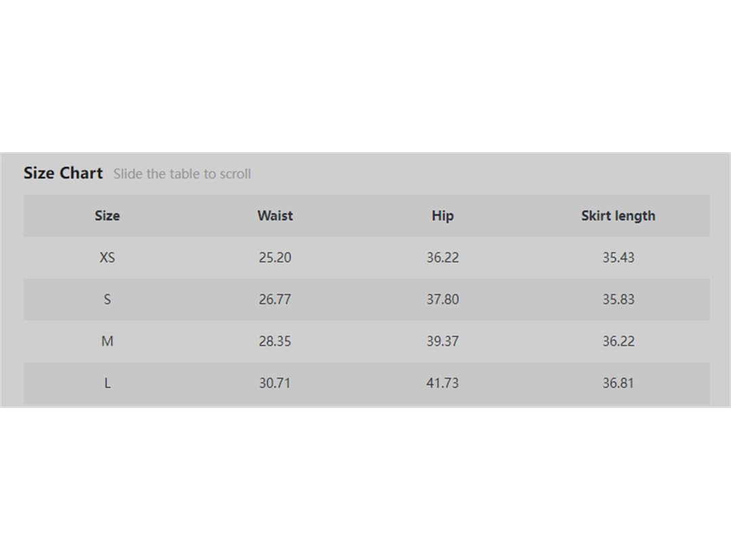Click the M waist value 28.35
Viewport: 731px width, 560px height.
click(275, 341)
